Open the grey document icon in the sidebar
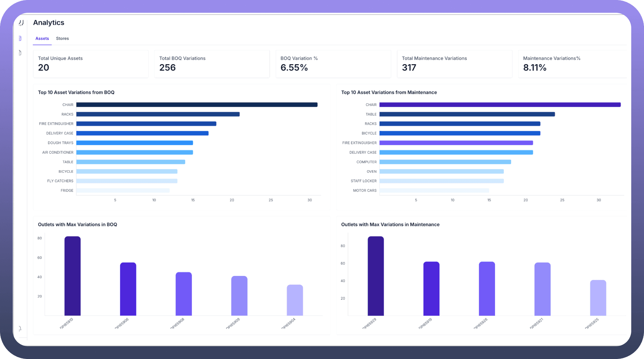The image size is (644, 359). pos(20,53)
